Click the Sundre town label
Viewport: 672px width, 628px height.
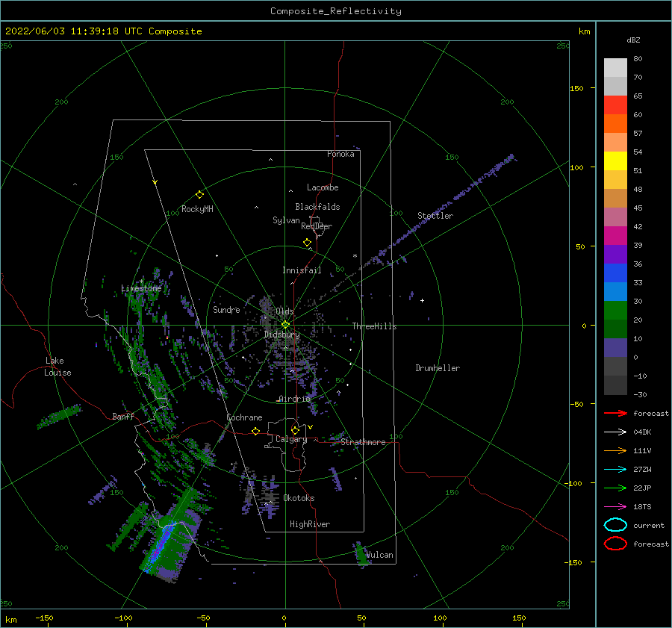tap(226, 310)
